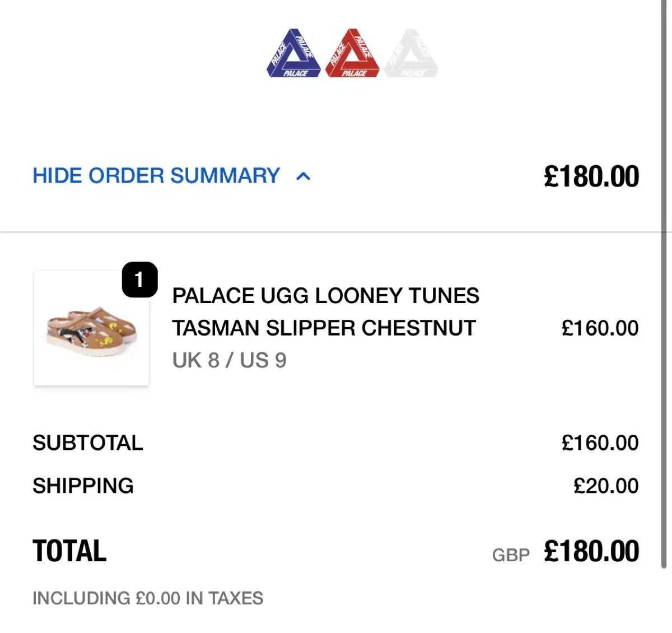Image resolution: width=672 pixels, height=633 pixels.
Task: Click the product price £160.00 beside item name
Action: [x=600, y=328]
